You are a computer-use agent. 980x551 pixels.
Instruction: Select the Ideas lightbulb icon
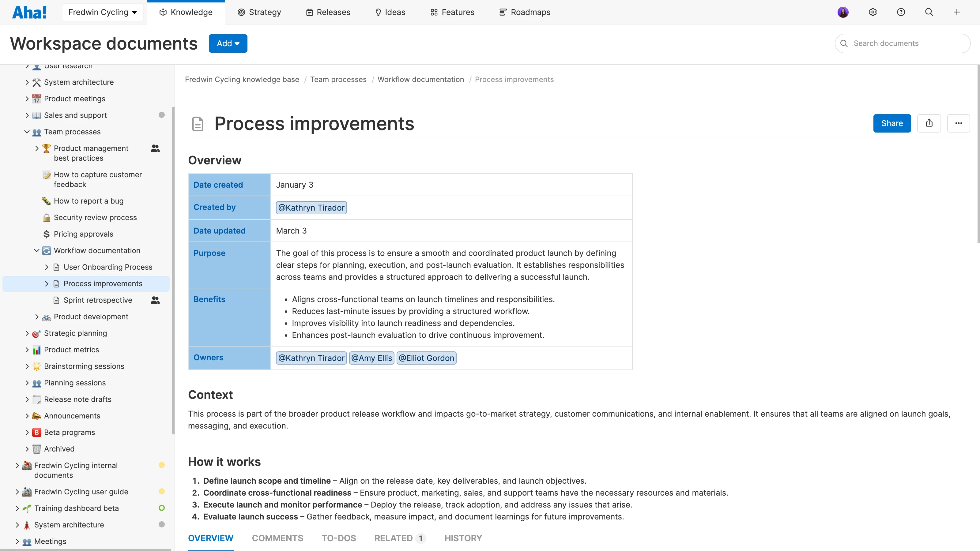(378, 12)
